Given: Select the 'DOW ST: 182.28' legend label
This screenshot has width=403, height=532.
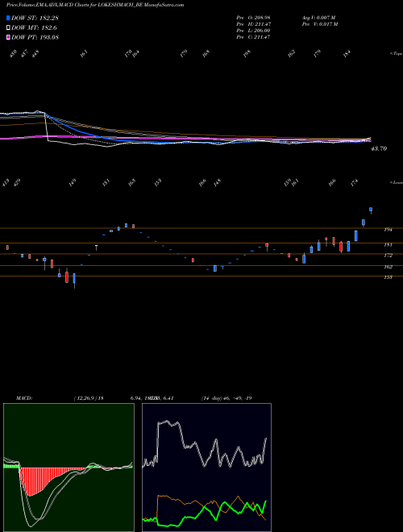Looking at the screenshot, I should point(35,18).
